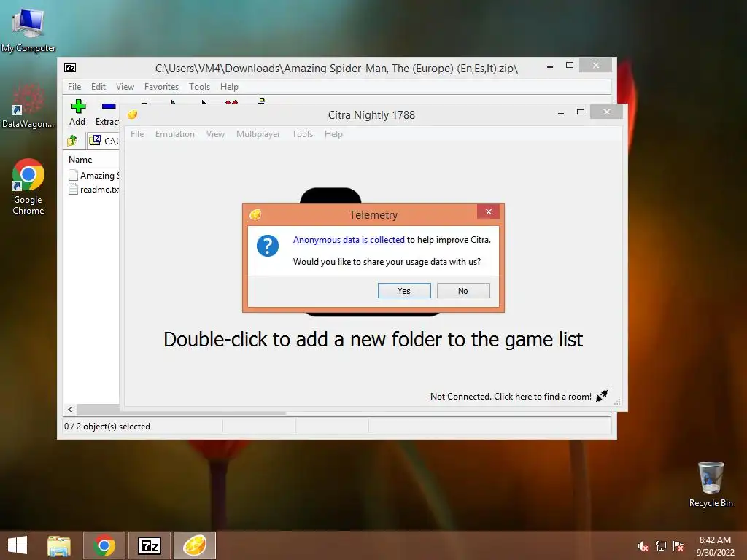Open the File menu in Citra

tap(137, 134)
